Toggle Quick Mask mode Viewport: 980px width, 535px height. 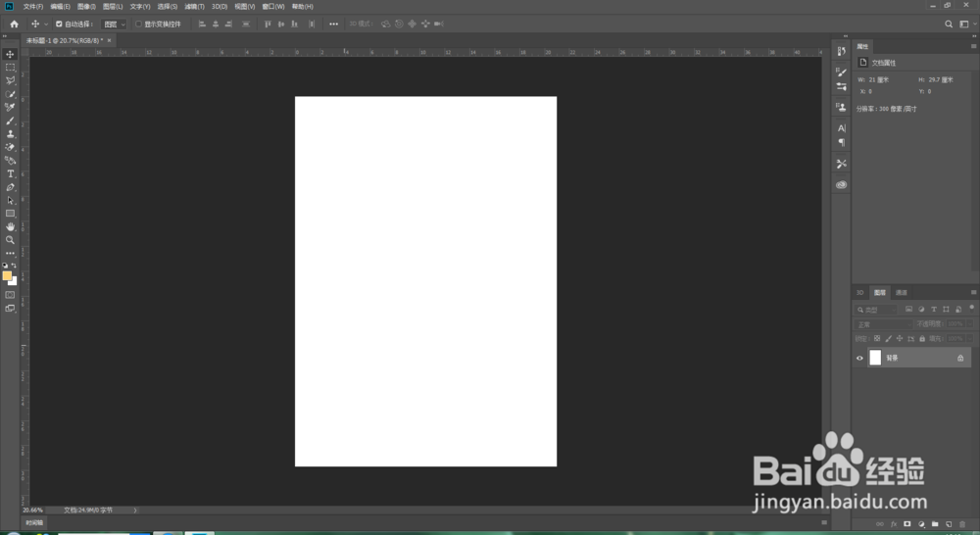[10, 294]
